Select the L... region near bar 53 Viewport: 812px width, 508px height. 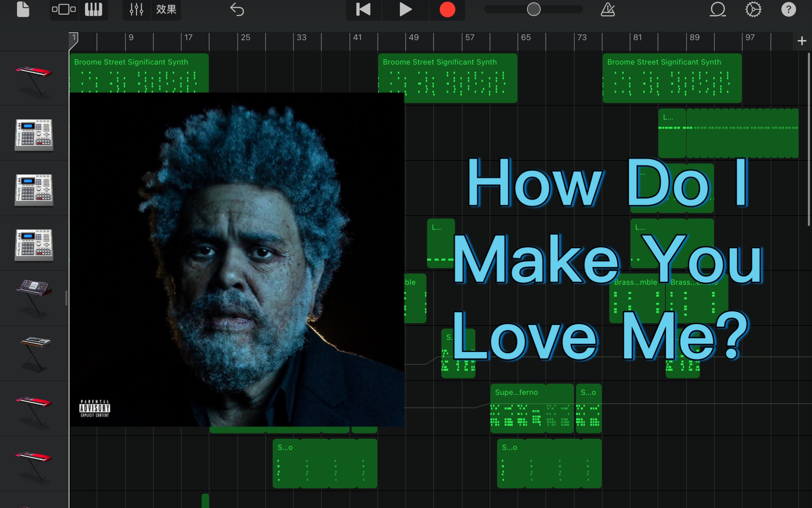[x=441, y=243]
